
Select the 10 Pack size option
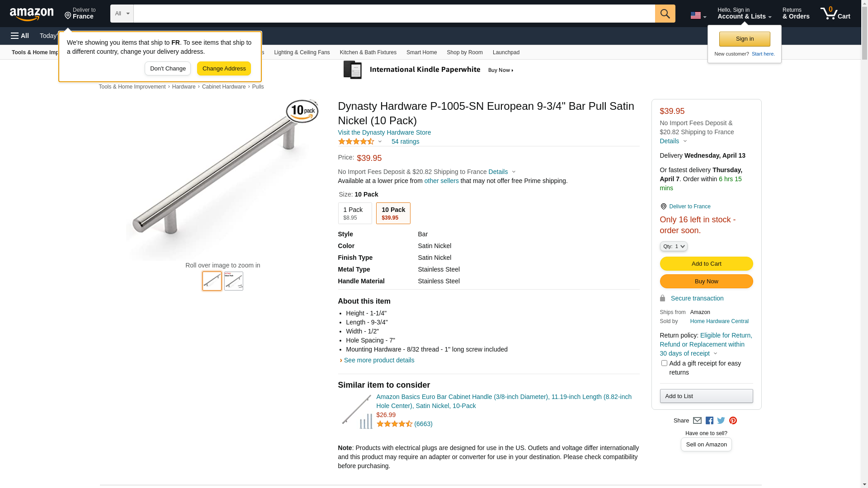pyautogui.click(x=393, y=213)
